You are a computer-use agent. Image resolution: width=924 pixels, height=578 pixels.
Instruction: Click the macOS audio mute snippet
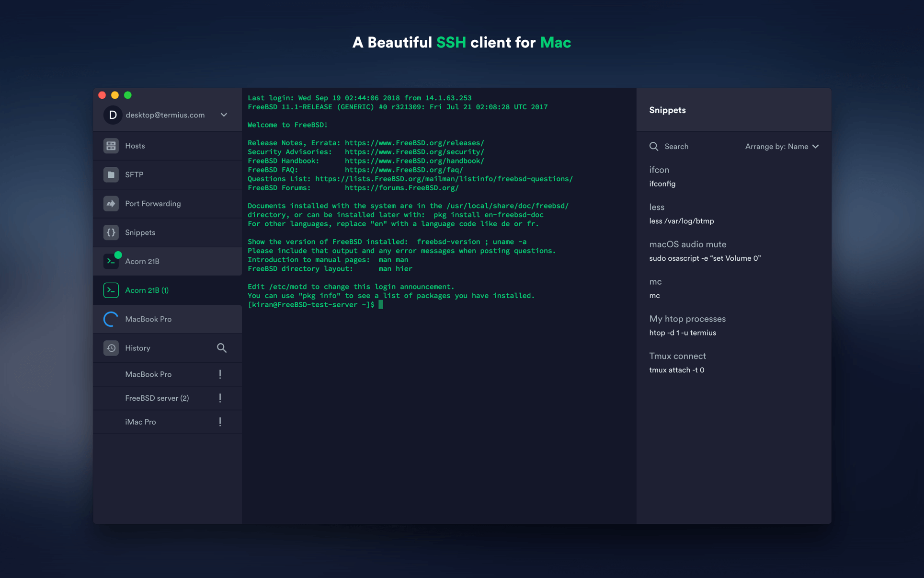tap(687, 244)
